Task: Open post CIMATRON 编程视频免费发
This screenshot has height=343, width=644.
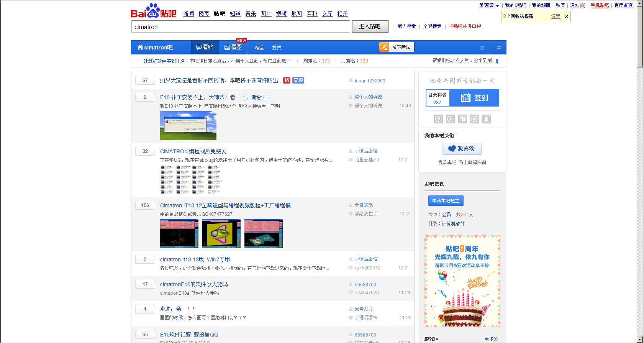Action: coord(193,151)
